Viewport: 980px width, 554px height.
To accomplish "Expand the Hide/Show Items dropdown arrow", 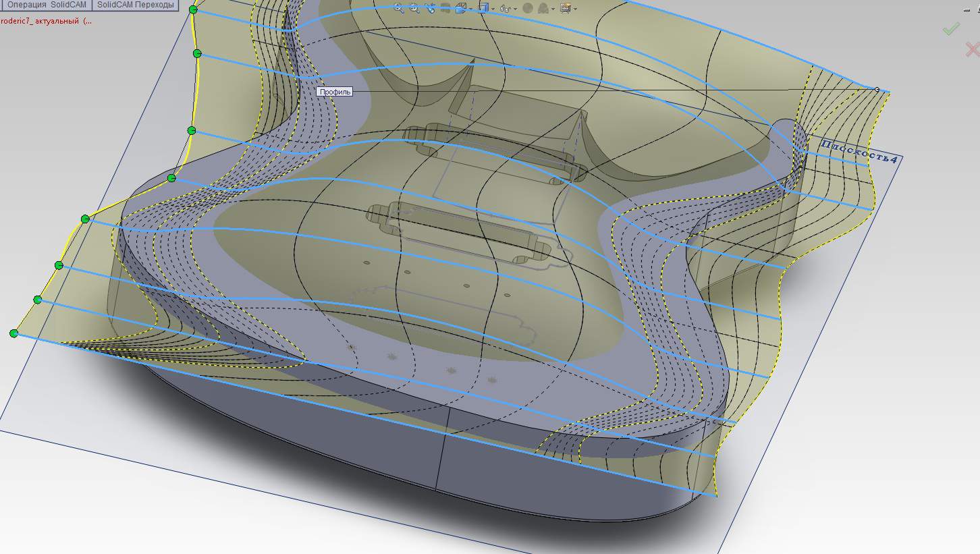I will click(x=514, y=9).
